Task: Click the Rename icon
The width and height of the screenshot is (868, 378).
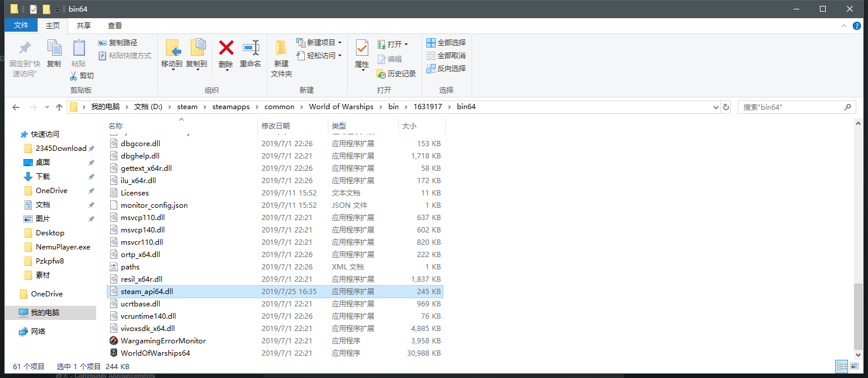Action: (250, 48)
